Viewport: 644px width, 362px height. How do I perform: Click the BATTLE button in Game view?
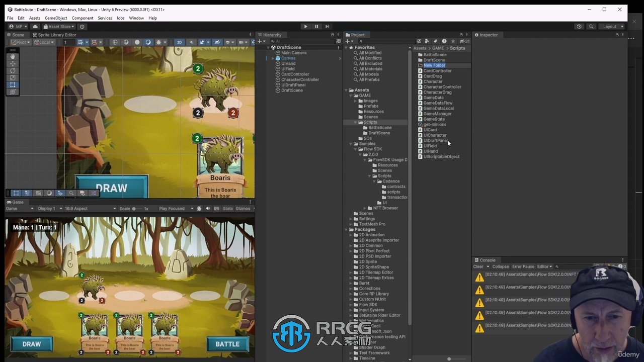pyautogui.click(x=227, y=344)
